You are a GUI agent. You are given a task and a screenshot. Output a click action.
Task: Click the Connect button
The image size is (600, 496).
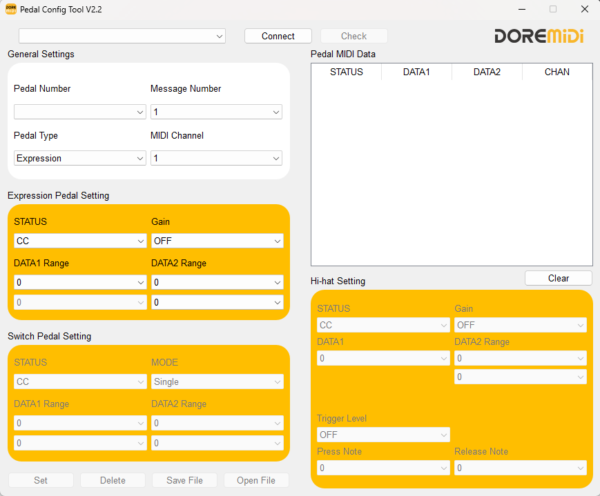(x=278, y=36)
